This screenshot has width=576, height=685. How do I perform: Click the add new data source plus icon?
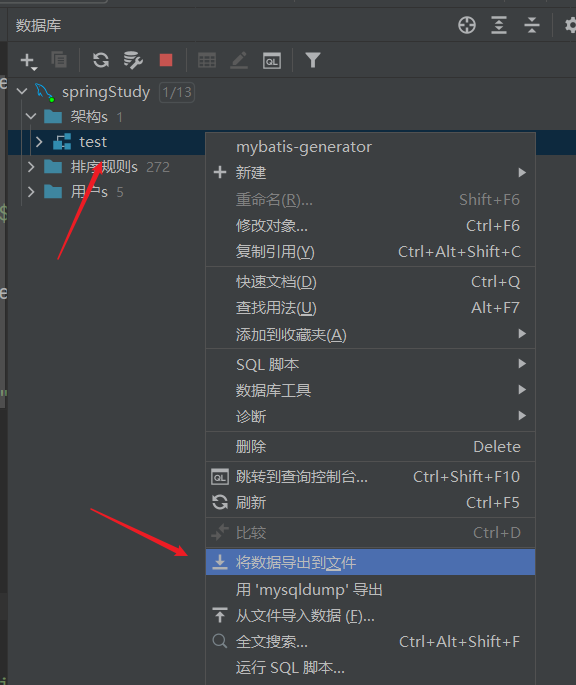coord(28,61)
